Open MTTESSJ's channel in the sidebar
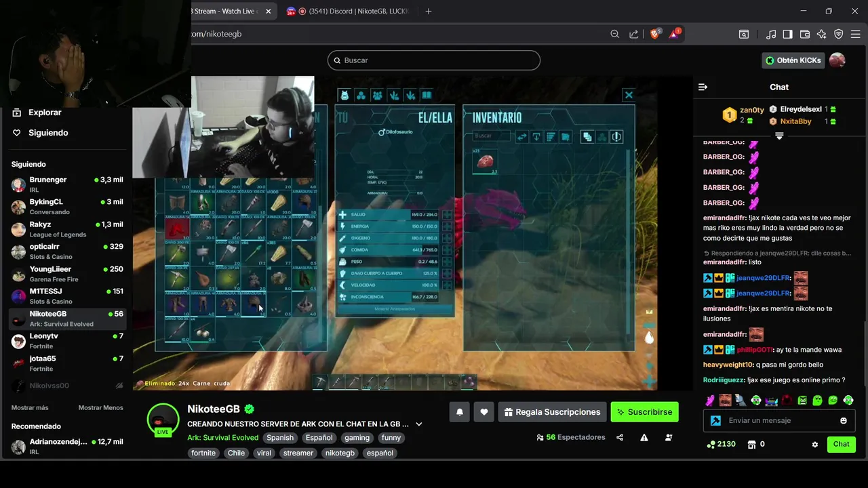Viewport: 868px width, 488px height. click(67, 296)
